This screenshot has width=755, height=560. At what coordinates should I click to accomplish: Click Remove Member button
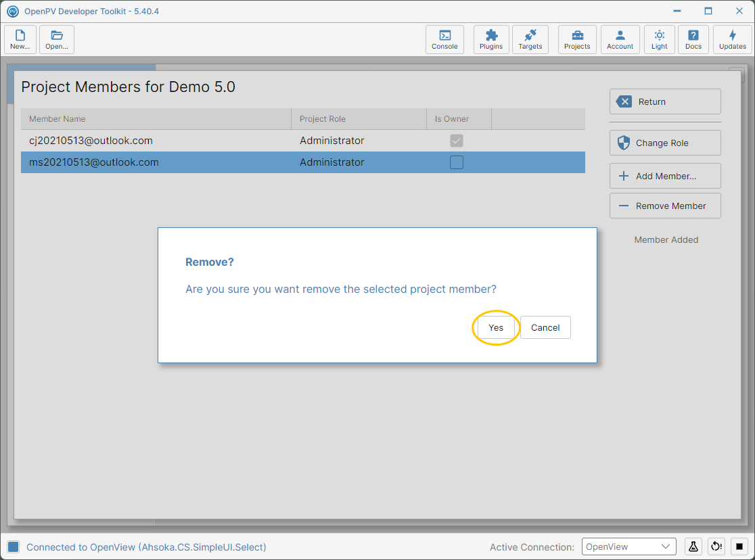665,206
